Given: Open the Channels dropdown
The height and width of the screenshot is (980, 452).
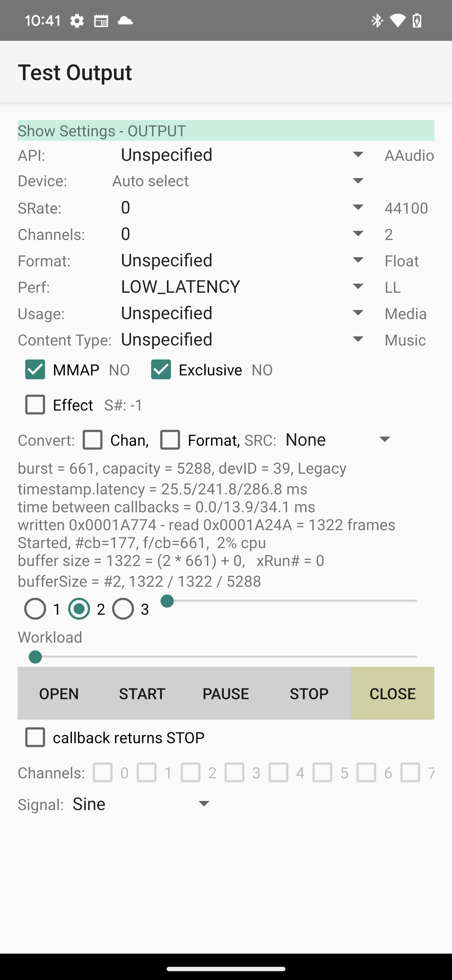Looking at the screenshot, I should [x=358, y=234].
